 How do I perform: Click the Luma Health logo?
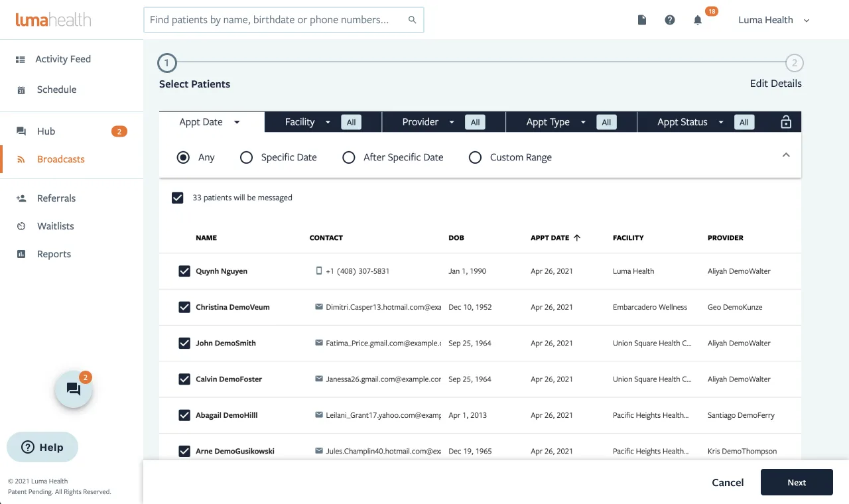[x=53, y=20]
